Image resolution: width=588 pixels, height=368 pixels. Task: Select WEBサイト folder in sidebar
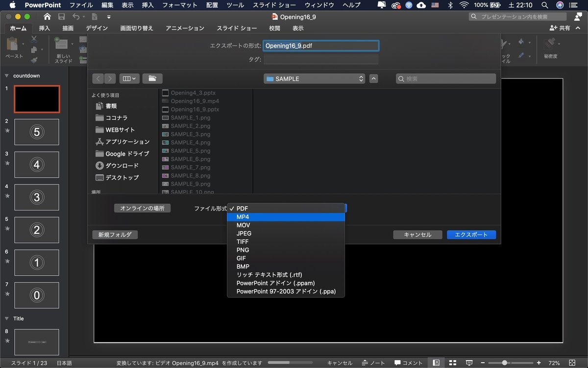coord(115,130)
